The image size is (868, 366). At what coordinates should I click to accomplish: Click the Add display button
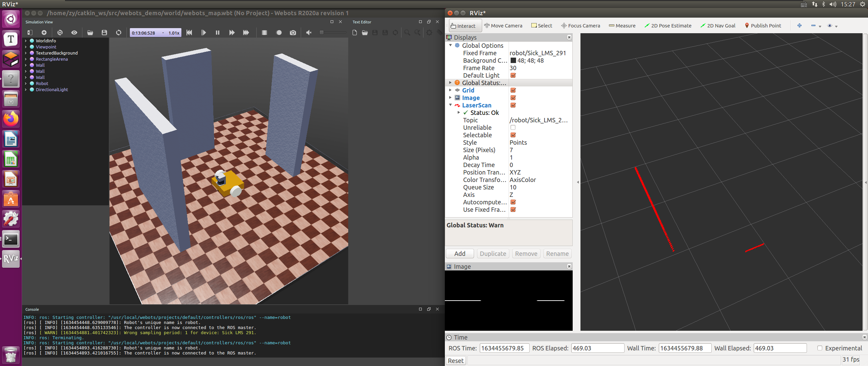460,253
